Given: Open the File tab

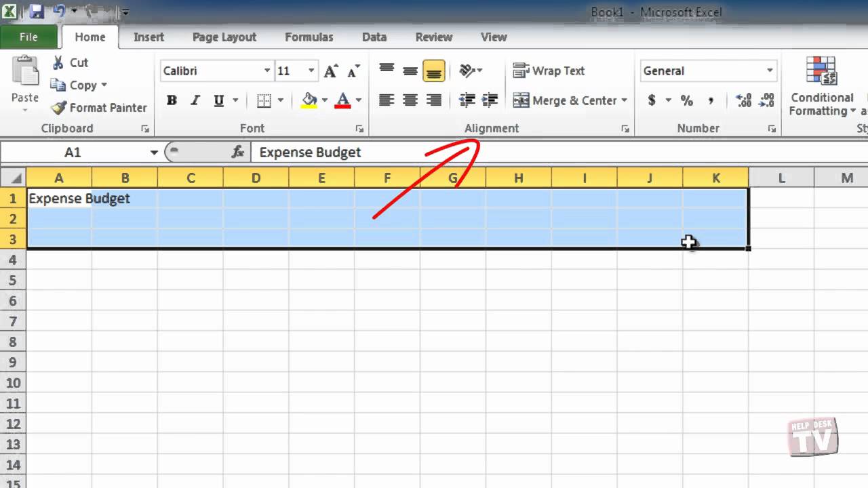Looking at the screenshot, I should [x=28, y=37].
